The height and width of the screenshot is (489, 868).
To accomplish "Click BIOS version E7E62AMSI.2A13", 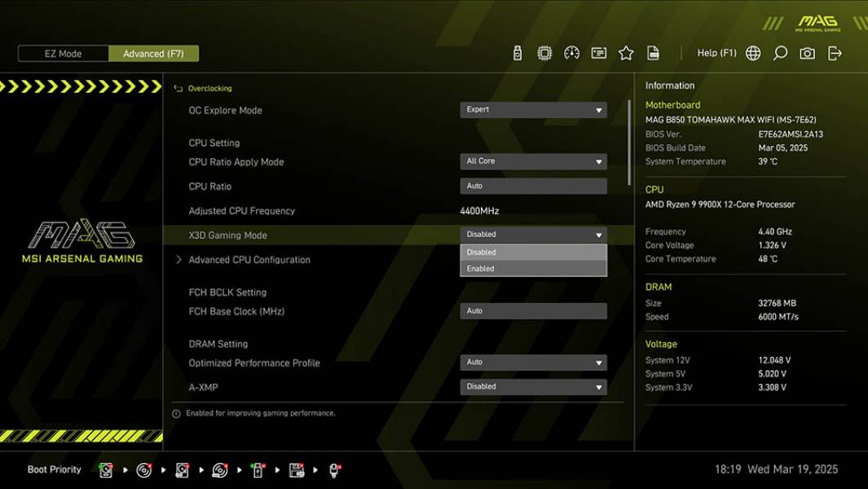I will pos(791,134).
